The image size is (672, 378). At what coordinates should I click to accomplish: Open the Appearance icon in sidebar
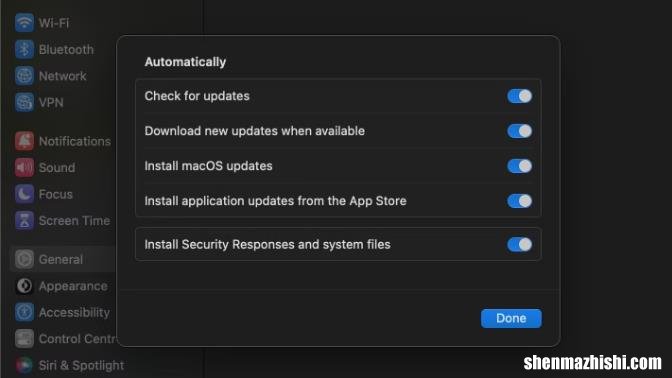coord(24,286)
